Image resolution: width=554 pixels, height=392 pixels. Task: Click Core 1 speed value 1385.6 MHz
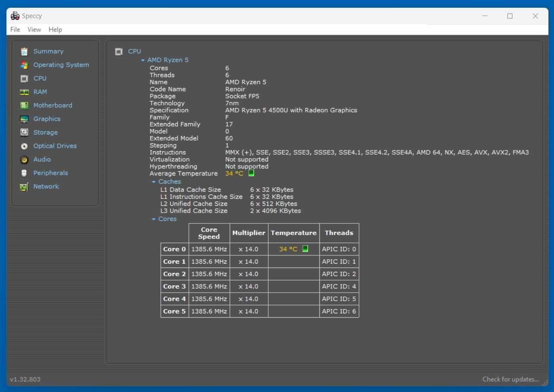click(x=209, y=261)
